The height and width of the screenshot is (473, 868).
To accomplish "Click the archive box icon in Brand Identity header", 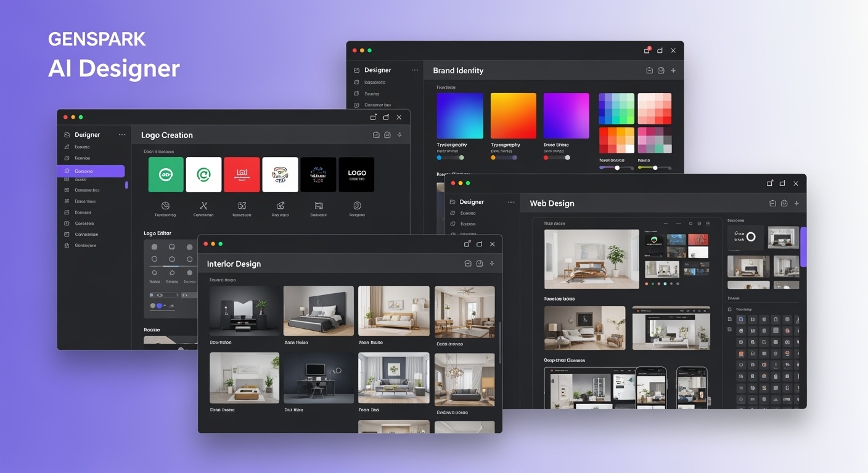I will pyautogui.click(x=649, y=71).
